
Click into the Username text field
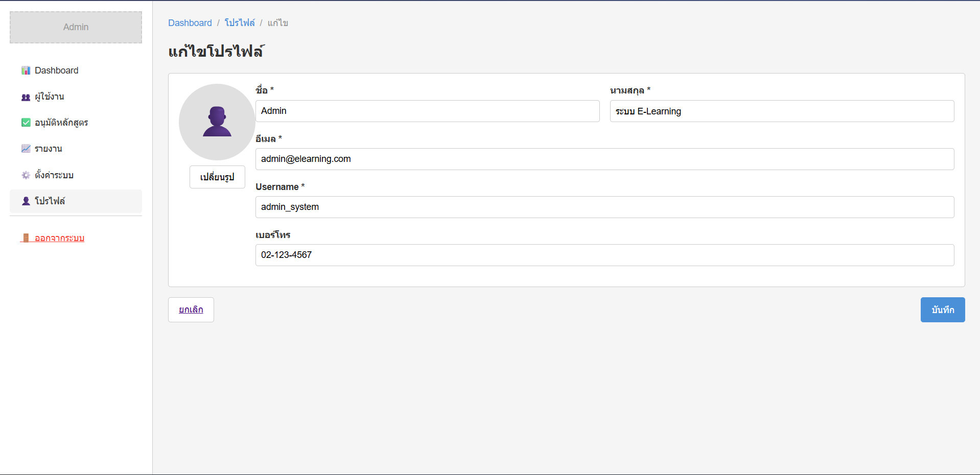[604, 207]
